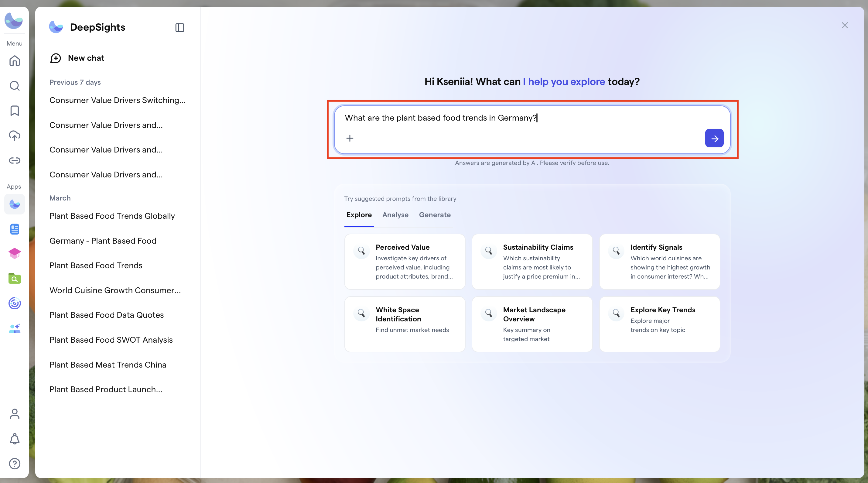Screen dimensions: 868x483
Task: Click the magnifier icon on Explore Key Trends card
Action: [x=616, y=313]
